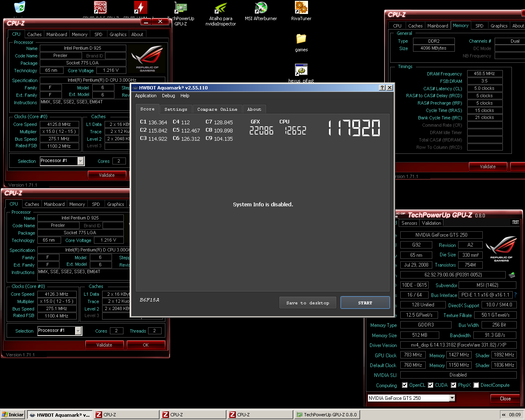
Task: Click Close button in GPU-Z
Action: [505, 398]
